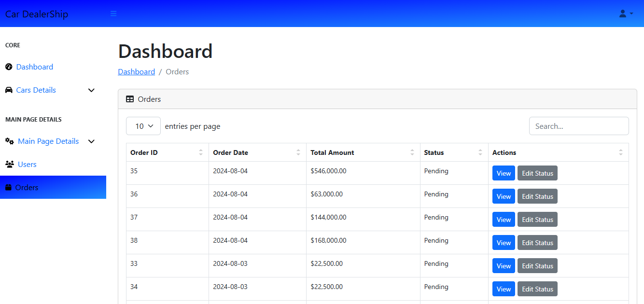Open the entries per page dropdown

(143, 126)
